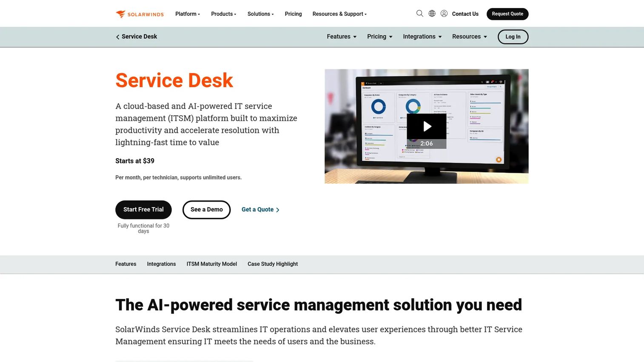Viewport: 644px width, 362px height.
Task: Click See a Demo button
Action: pyautogui.click(x=206, y=210)
